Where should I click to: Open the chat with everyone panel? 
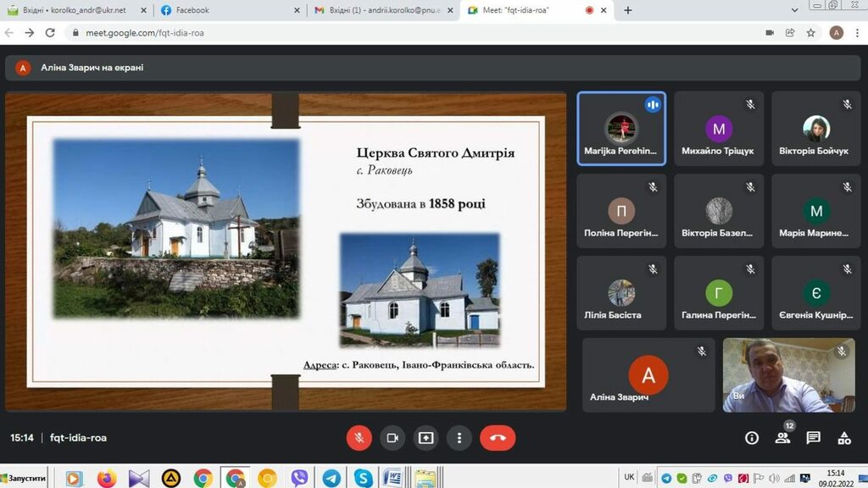(x=813, y=438)
